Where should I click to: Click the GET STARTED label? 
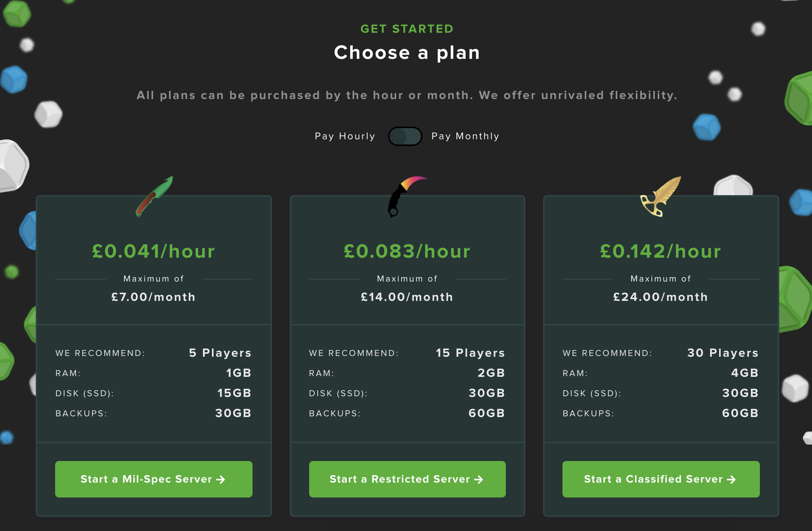(407, 29)
